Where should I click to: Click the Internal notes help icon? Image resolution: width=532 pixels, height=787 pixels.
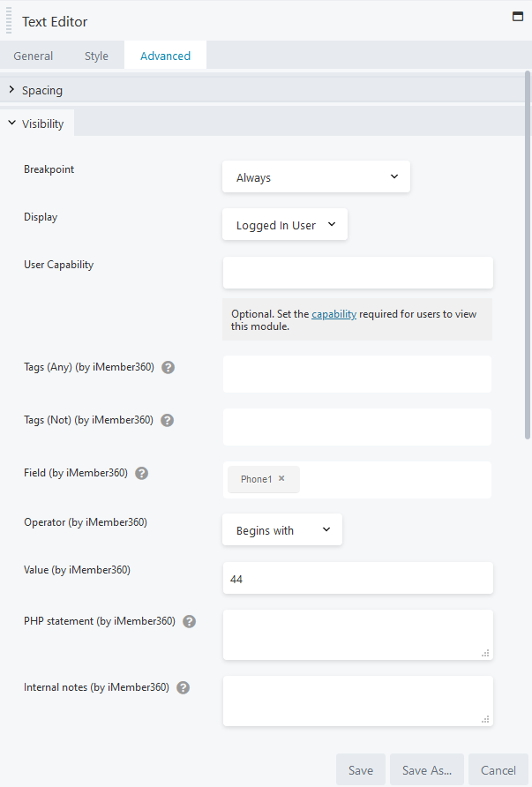tap(183, 687)
